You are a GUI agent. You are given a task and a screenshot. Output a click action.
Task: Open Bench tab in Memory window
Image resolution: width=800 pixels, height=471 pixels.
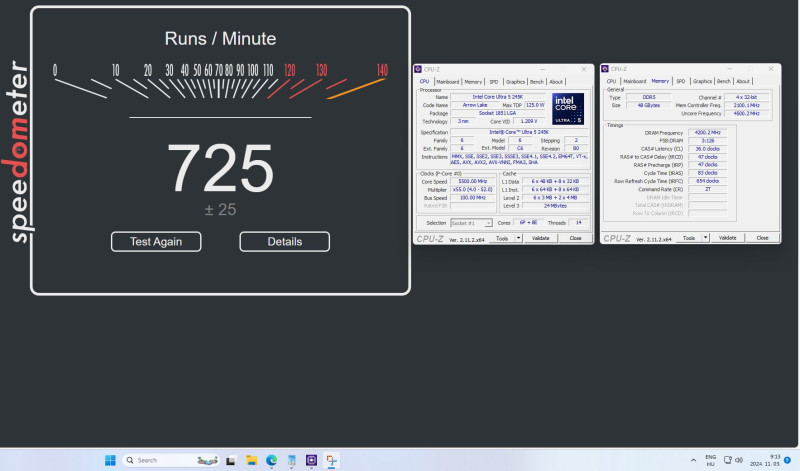[x=724, y=81]
